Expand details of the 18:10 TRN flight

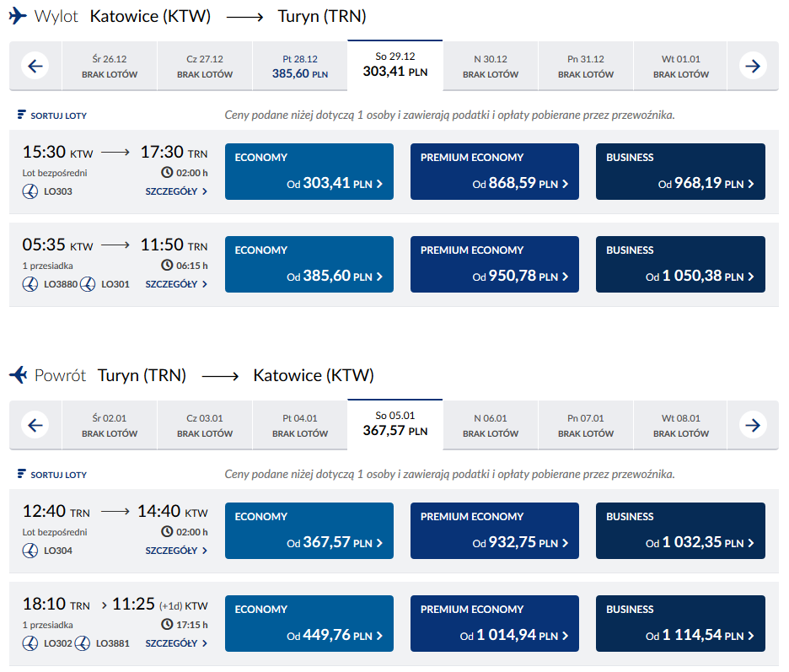pyautogui.click(x=176, y=643)
